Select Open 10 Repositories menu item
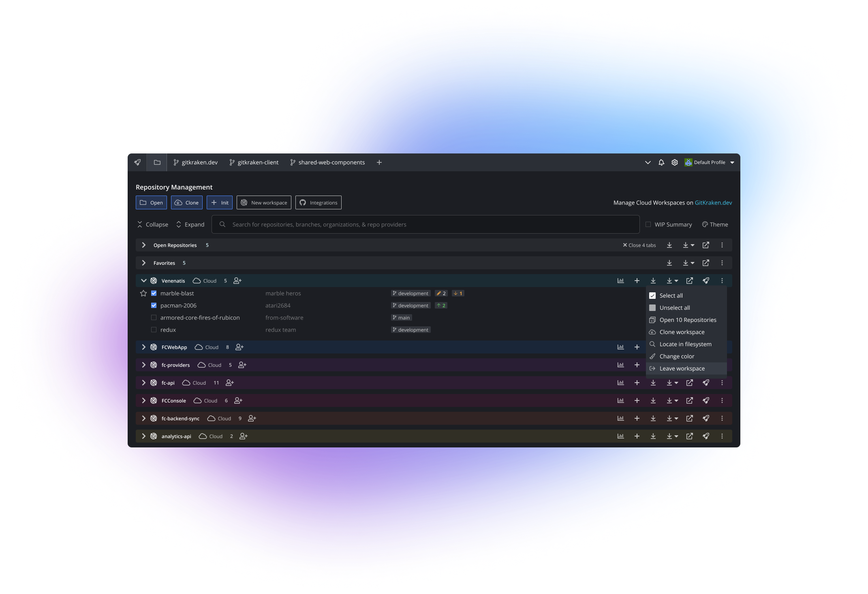 (x=686, y=320)
